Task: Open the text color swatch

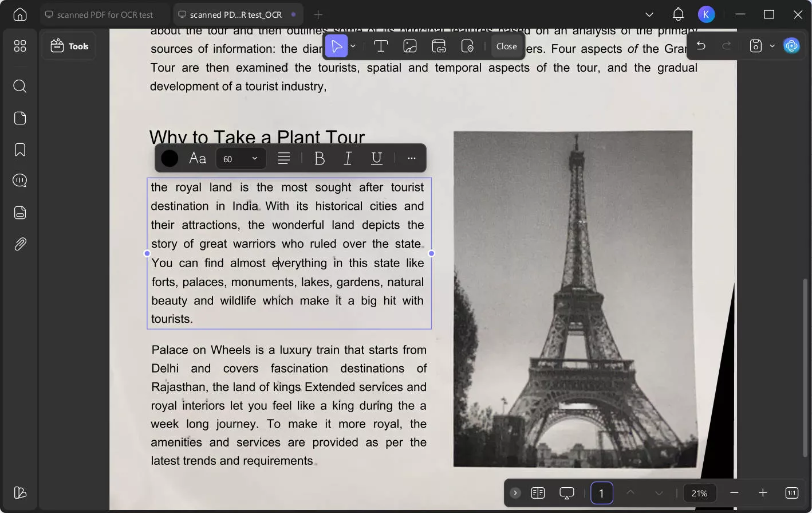Action: [169, 158]
